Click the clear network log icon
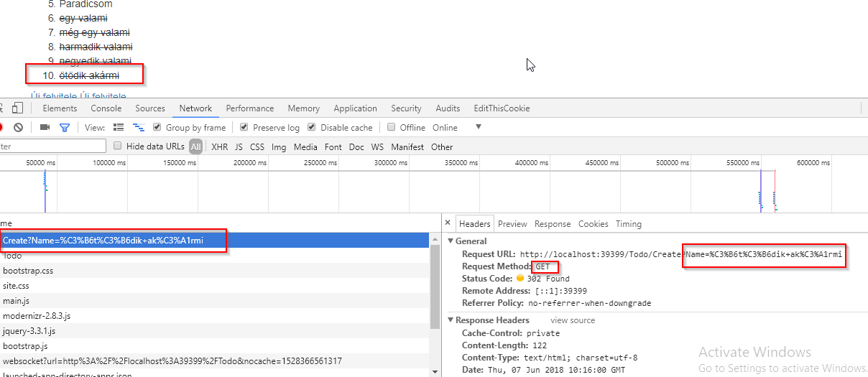Screen dimensions: 868x377 pyautogui.click(x=18, y=127)
